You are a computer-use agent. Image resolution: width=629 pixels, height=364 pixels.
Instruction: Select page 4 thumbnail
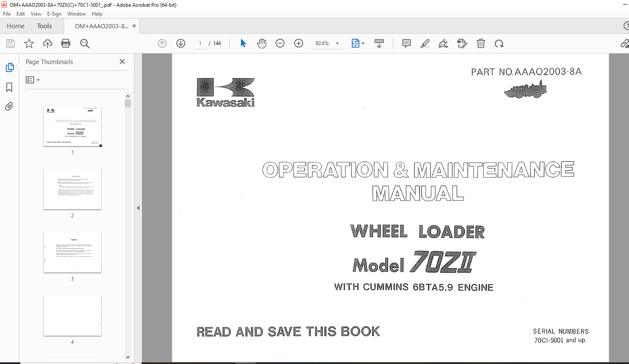(x=72, y=316)
